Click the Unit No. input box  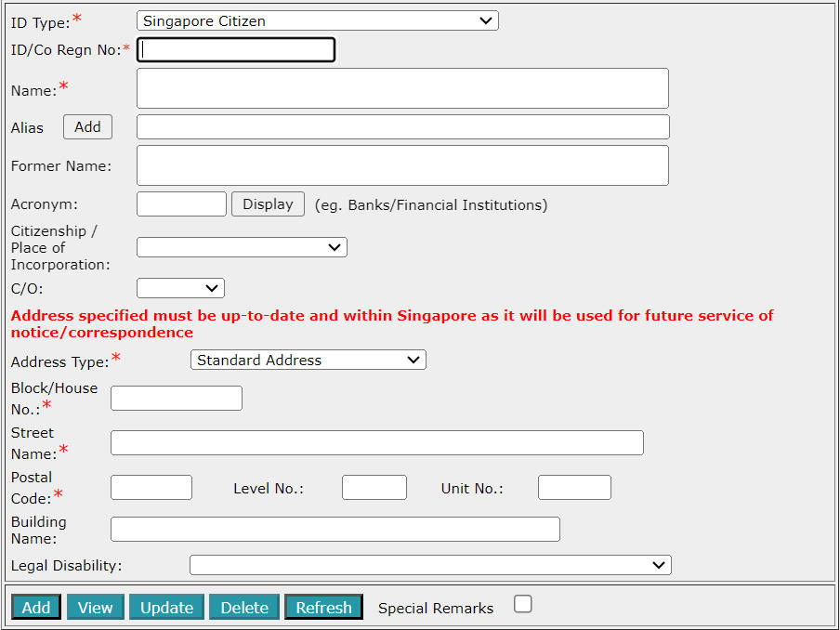pyautogui.click(x=574, y=488)
